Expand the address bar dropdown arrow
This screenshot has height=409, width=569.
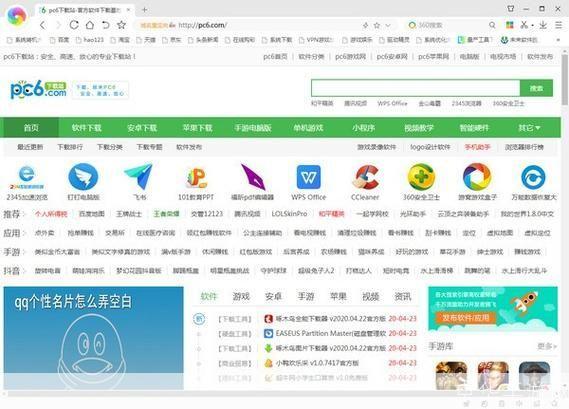(388, 25)
